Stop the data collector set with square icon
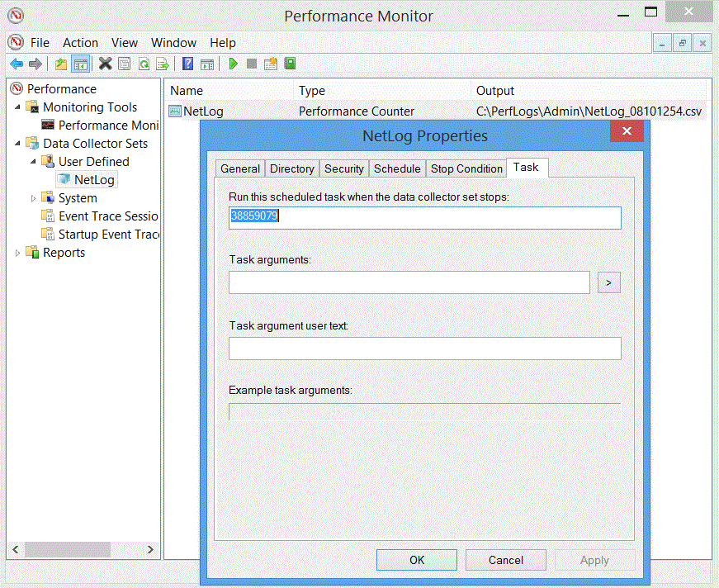Viewport: 719px width, 588px height. (x=252, y=64)
